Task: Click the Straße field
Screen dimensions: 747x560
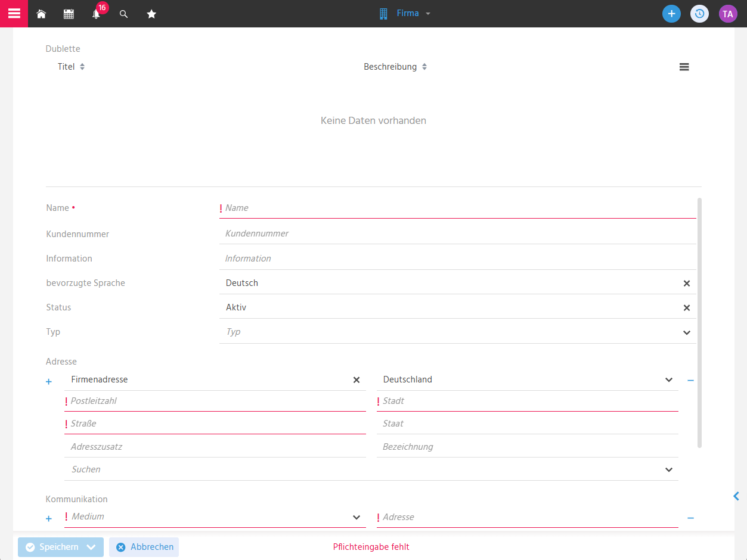Action: click(215, 424)
